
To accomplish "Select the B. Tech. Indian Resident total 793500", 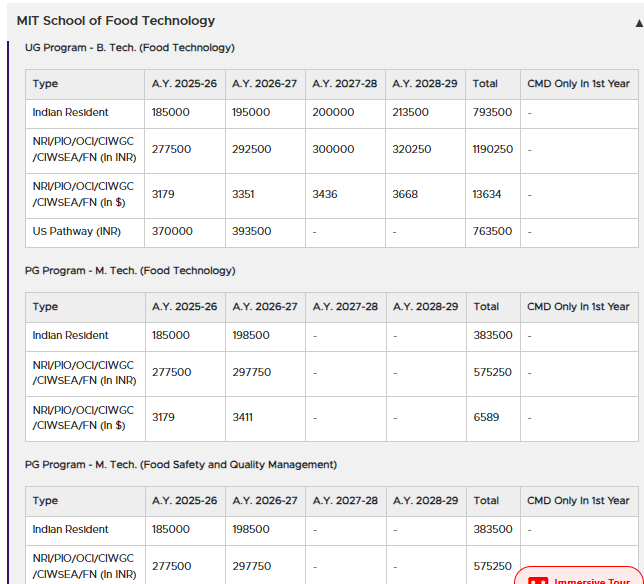I will [x=492, y=113].
